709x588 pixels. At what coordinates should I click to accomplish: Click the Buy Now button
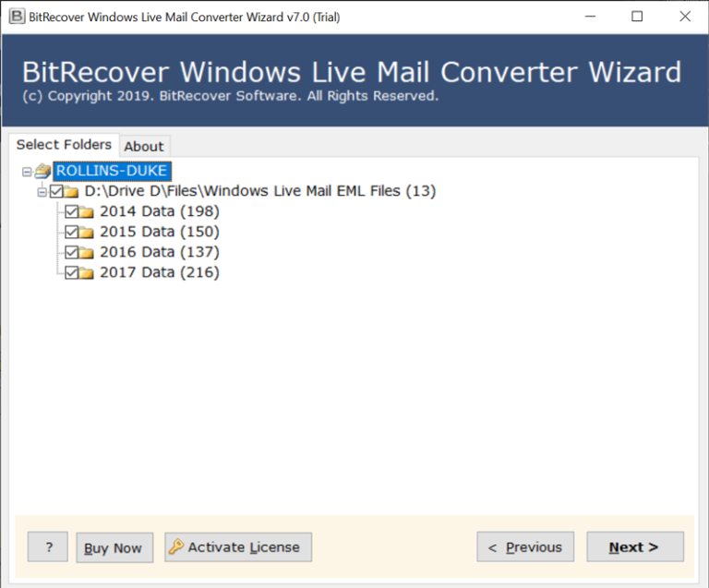coord(113,547)
